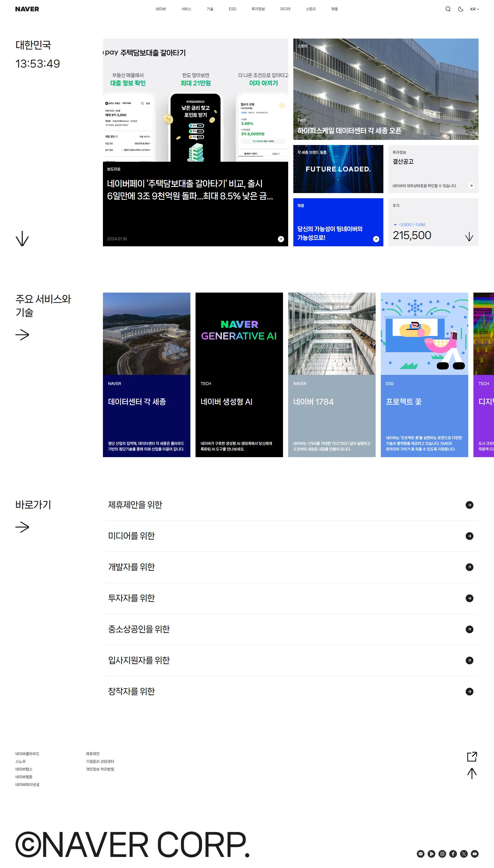Click the stock change text -3,500 (-1.6%)
This screenshot has height=868, width=494.
tap(412, 225)
